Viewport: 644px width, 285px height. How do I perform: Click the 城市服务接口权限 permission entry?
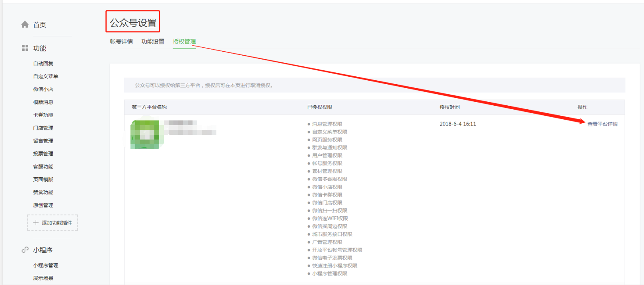point(332,234)
